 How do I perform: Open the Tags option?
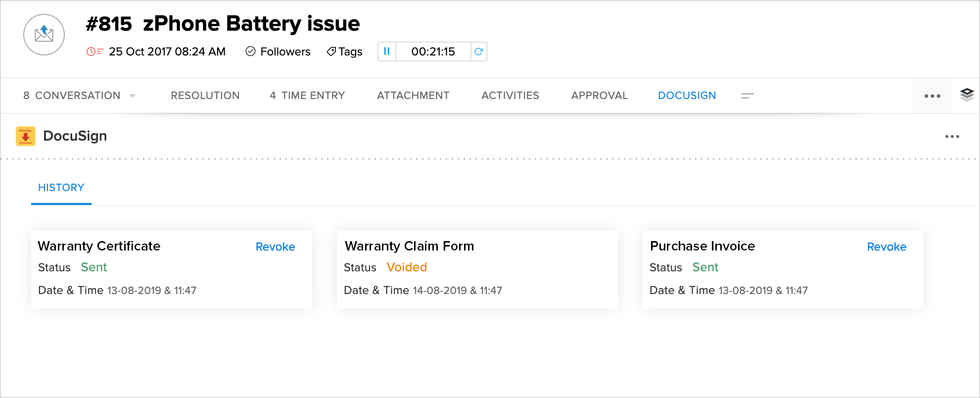(344, 51)
